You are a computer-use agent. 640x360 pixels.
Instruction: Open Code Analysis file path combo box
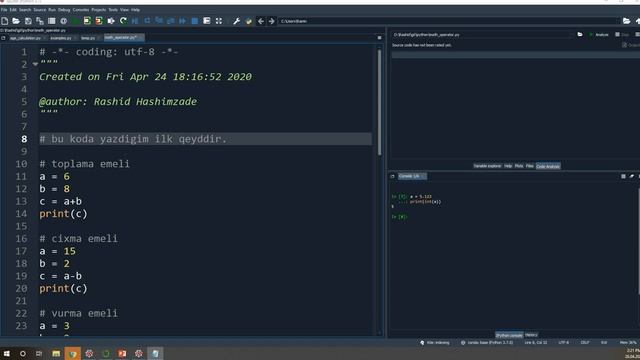click(x=482, y=35)
